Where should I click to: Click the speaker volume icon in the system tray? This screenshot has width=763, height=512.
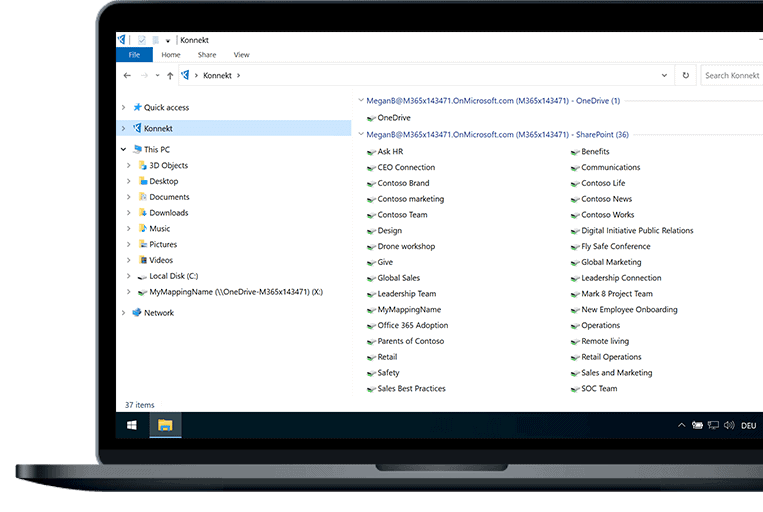click(x=728, y=425)
